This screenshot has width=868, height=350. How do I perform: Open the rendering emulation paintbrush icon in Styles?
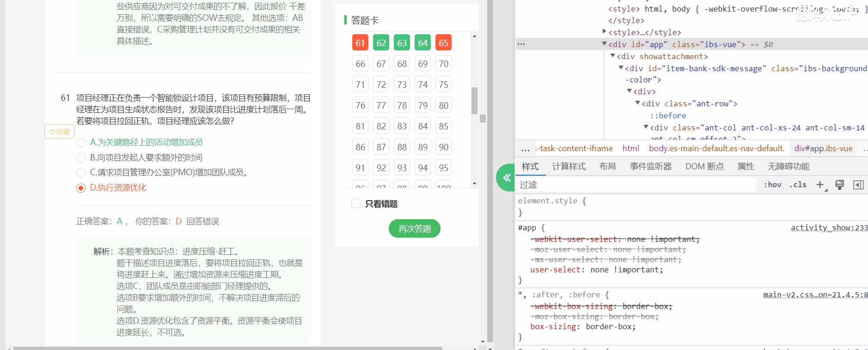(x=840, y=185)
